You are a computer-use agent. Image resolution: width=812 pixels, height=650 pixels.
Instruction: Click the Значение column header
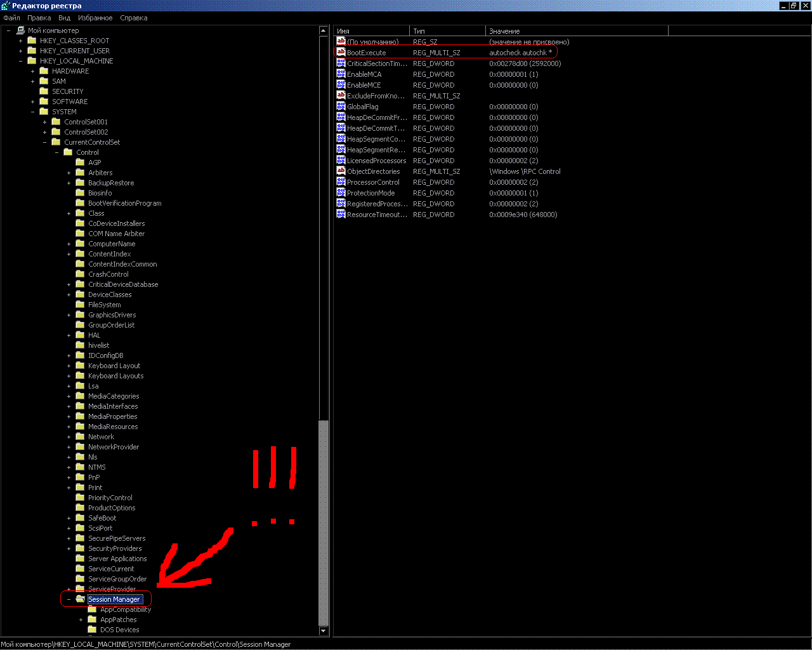click(576, 31)
